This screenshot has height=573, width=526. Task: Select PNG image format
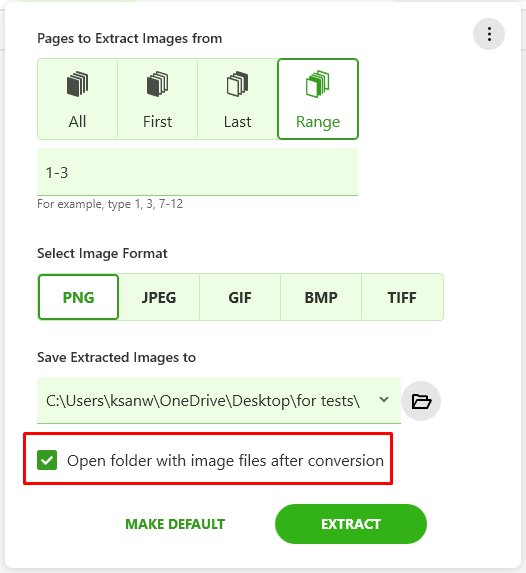pyautogui.click(x=78, y=297)
